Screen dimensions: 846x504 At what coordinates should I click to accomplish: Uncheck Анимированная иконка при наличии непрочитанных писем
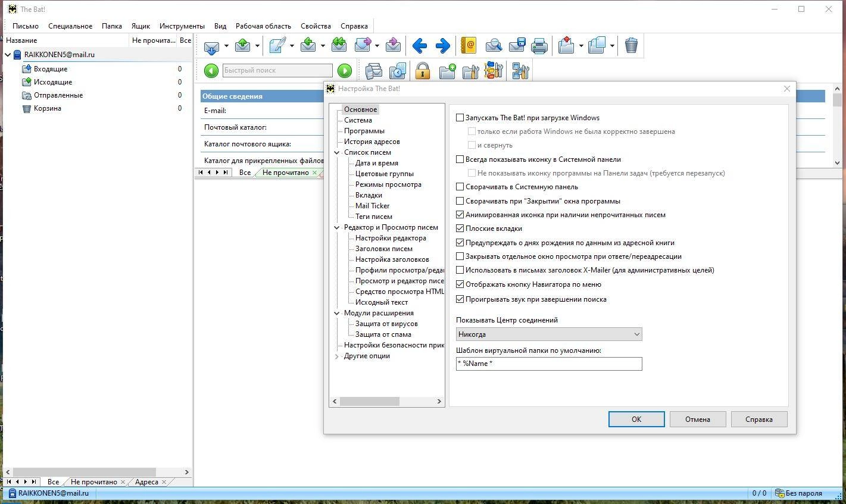coord(460,215)
